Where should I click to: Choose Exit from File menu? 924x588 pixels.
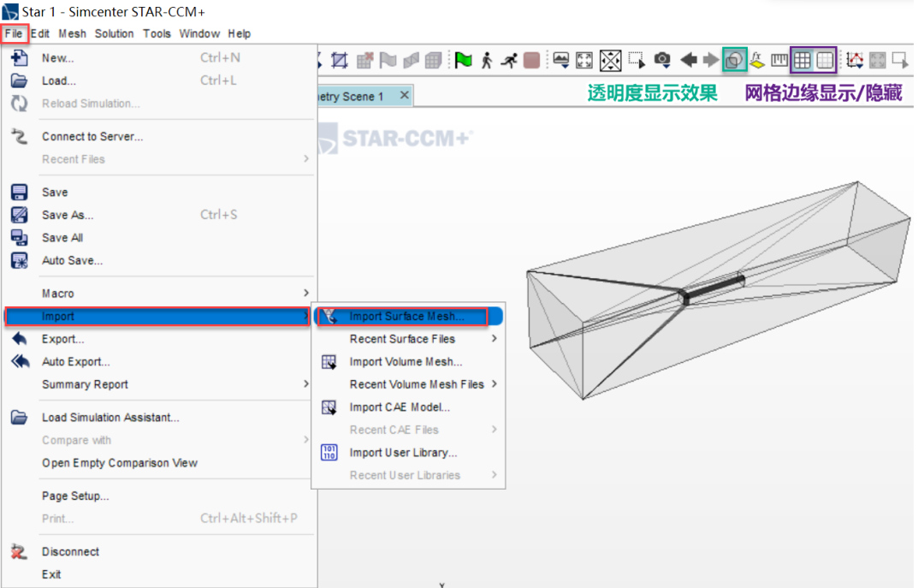tap(159, 574)
